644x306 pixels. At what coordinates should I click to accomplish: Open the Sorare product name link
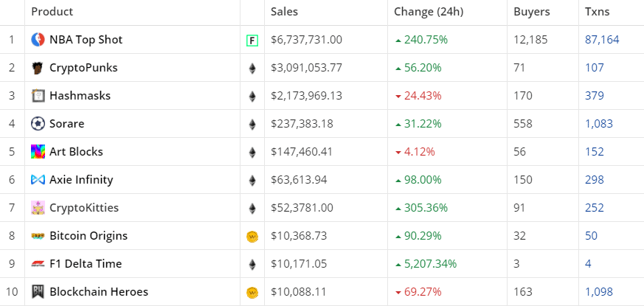click(67, 124)
